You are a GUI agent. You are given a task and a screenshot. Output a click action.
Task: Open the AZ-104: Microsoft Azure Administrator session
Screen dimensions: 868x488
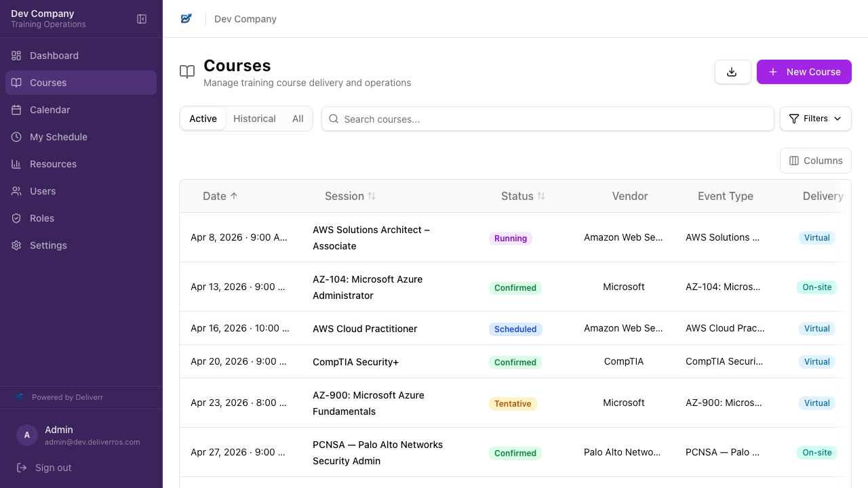(x=368, y=287)
